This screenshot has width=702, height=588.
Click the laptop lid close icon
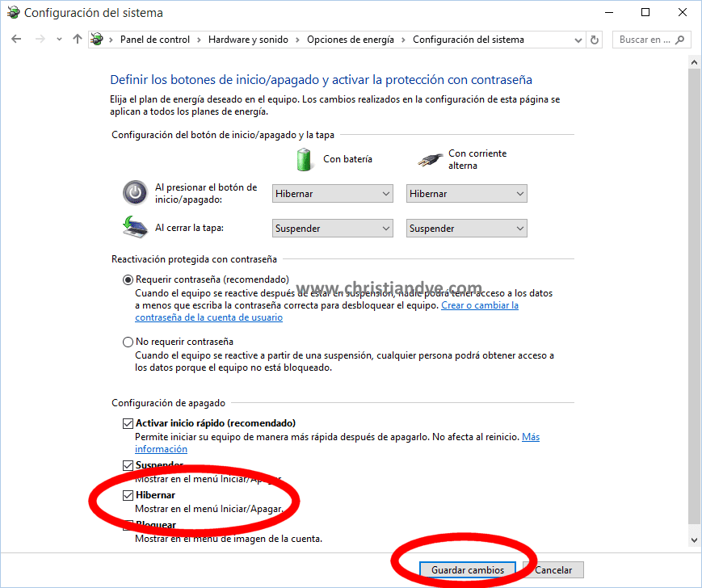pyautogui.click(x=135, y=227)
